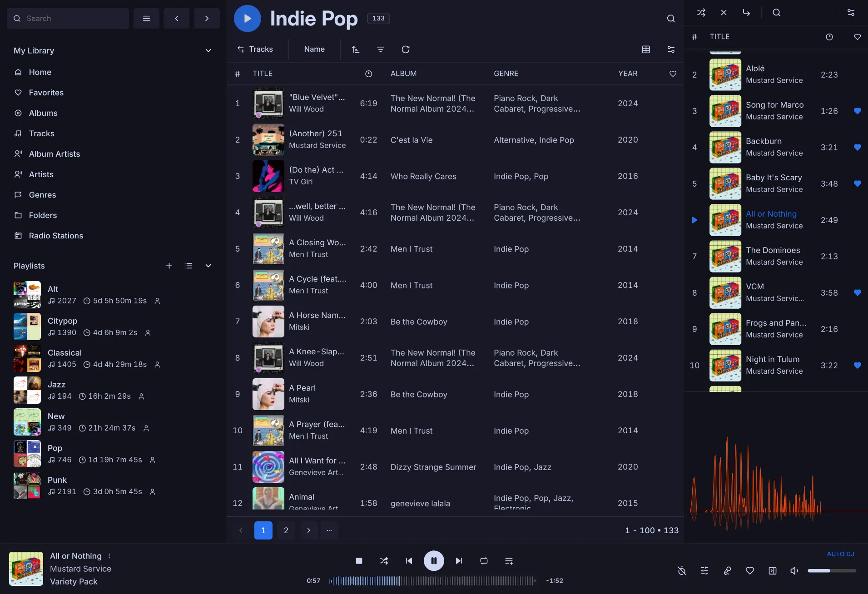Open playlist list view icon
Viewport: 868px width, 594px height.
188,266
